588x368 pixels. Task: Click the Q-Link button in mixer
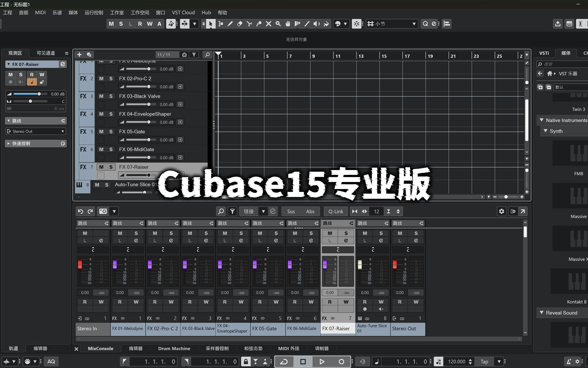coord(336,211)
